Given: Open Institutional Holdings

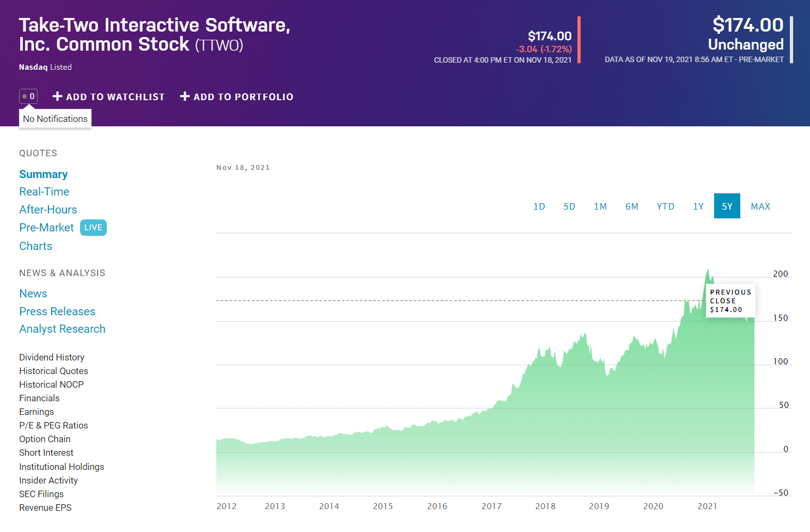Looking at the screenshot, I should [x=62, y=467].
